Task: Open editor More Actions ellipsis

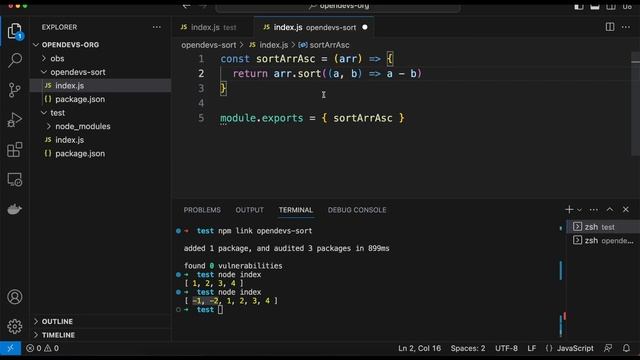Action: point(626,27)
